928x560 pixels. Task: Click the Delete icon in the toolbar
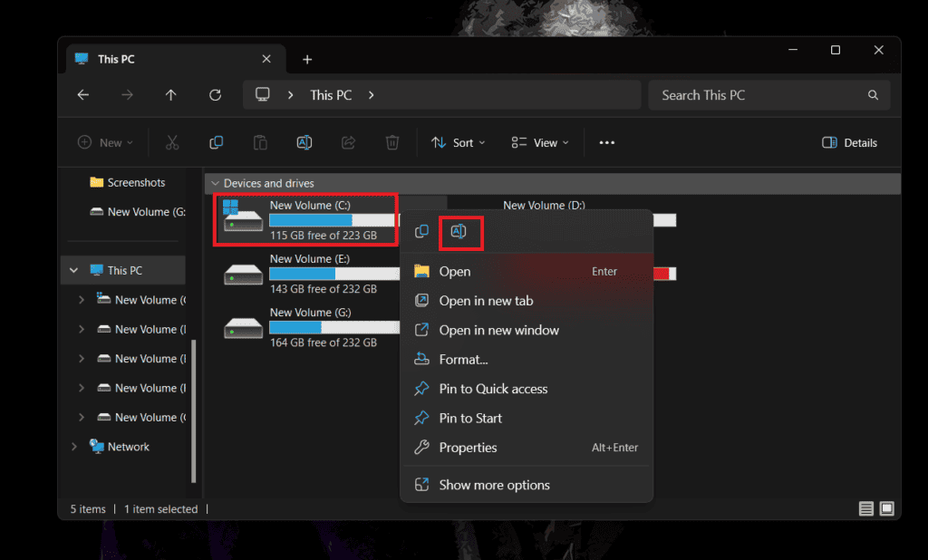point(391,142)
